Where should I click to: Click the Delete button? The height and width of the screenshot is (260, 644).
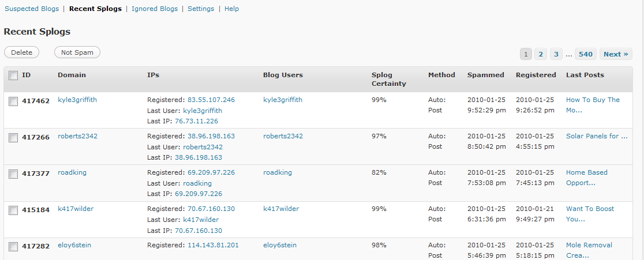pos(21,52)
